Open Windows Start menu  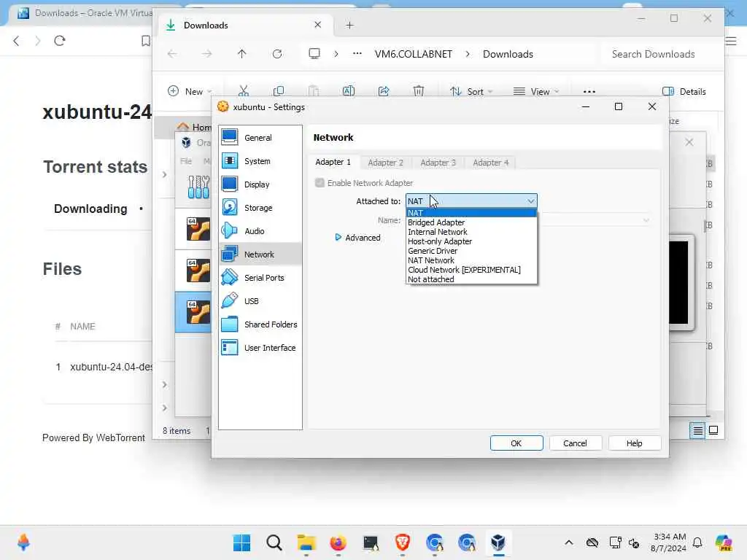pyautogui.click(x=241, y=542)
